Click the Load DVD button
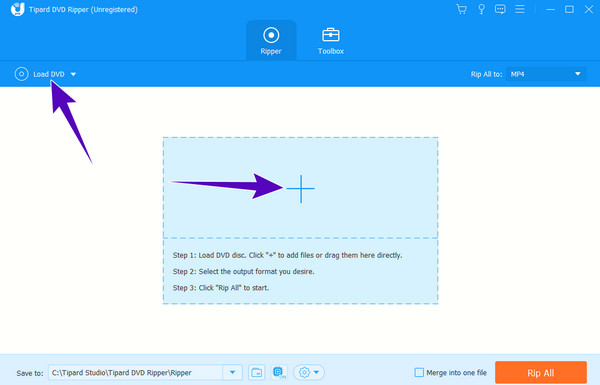 coord(49,74)
